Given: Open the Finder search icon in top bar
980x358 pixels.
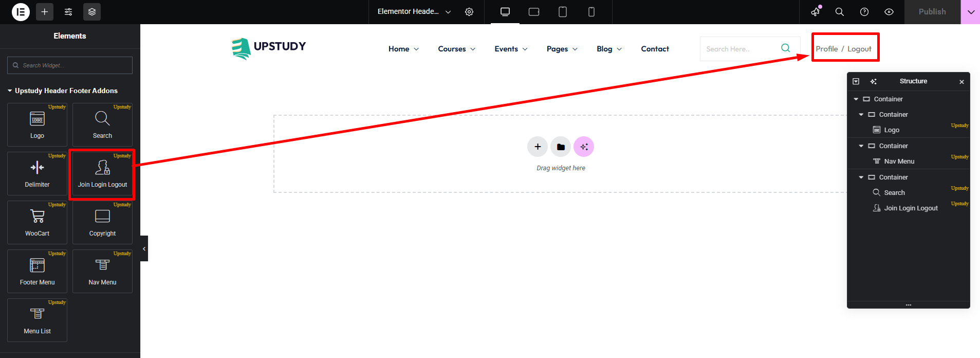Looking at the screenshot, I should coord(840,12).
